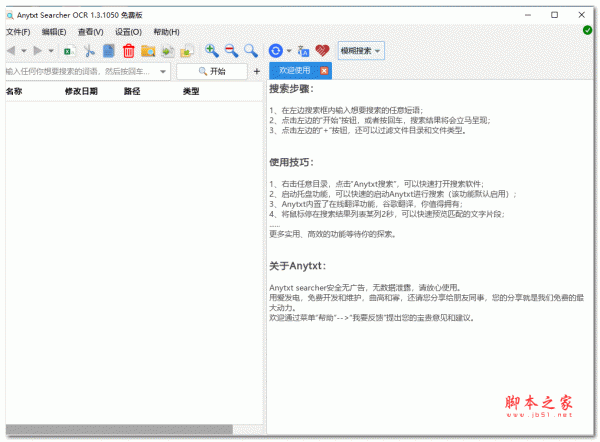Open the 帮助(H) menu
This screenshot has width=600, height=442.
[x=166, y=32]
